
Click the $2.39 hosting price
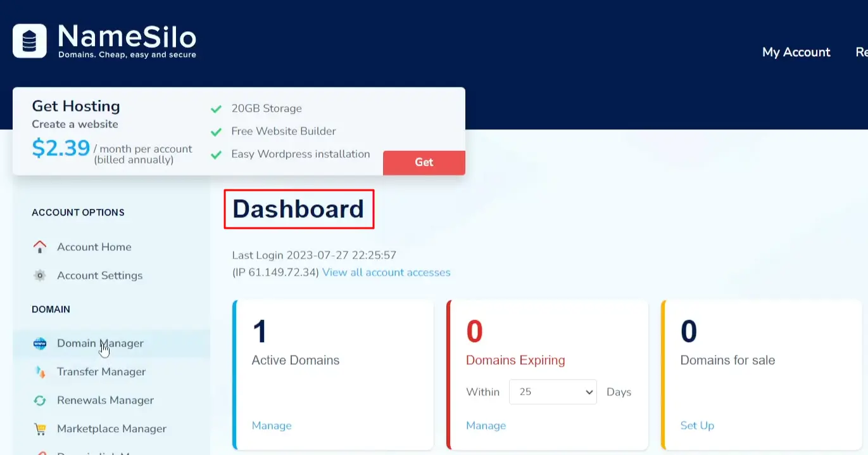[61, 148]
